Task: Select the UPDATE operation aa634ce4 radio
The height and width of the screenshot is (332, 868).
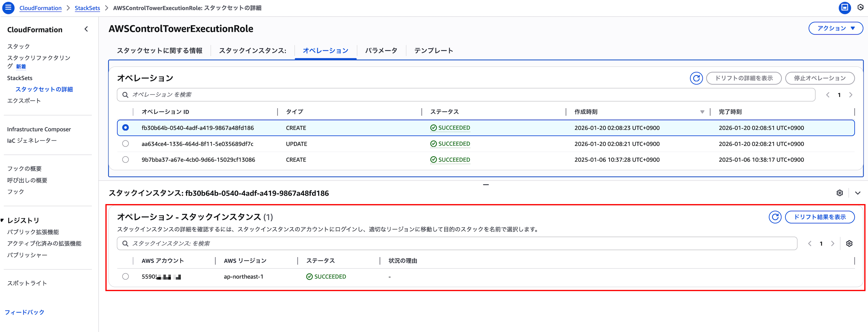Action: tap(125, 144)
